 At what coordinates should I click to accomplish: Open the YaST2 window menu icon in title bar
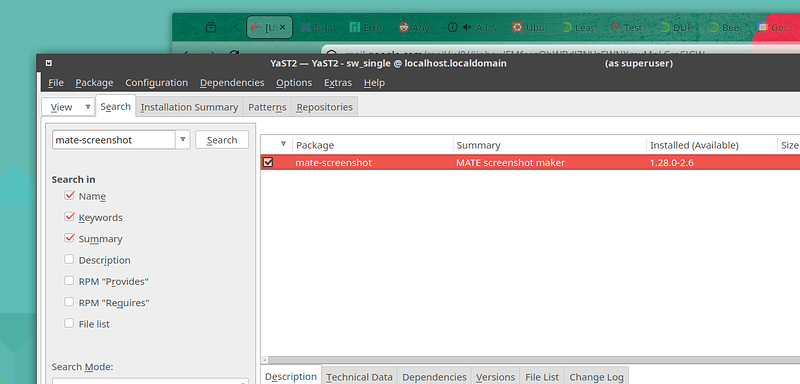pyautogui.click(x=48, y=63)
